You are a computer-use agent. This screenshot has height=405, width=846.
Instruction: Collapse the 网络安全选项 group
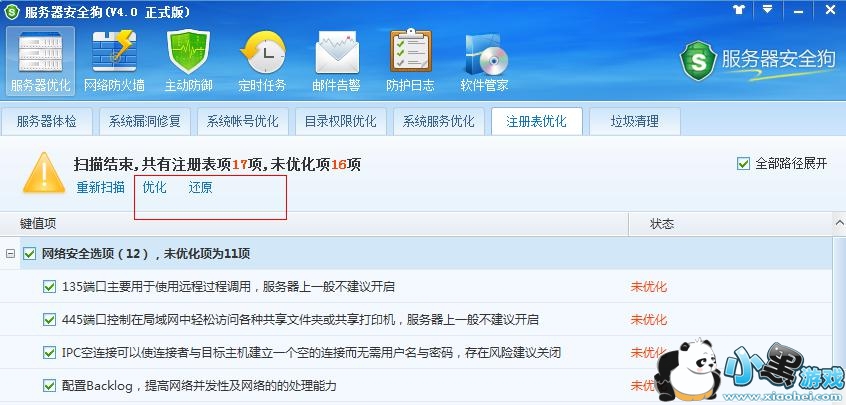10,253
